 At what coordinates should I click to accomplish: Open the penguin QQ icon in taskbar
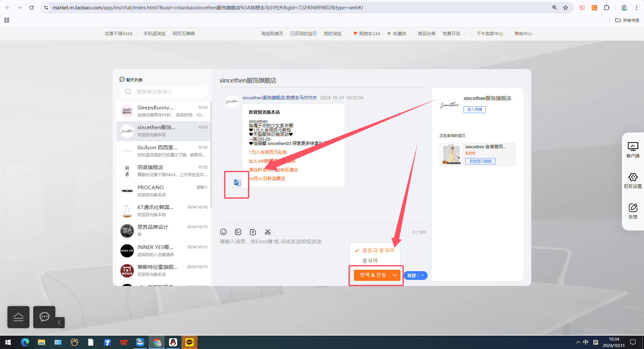173,342
